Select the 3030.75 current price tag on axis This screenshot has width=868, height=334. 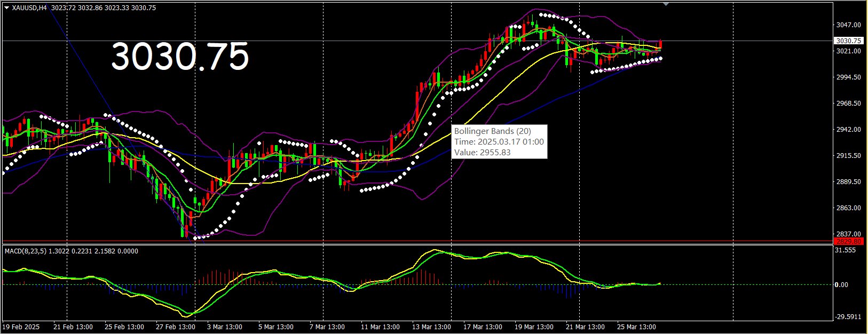coord(848,41)
